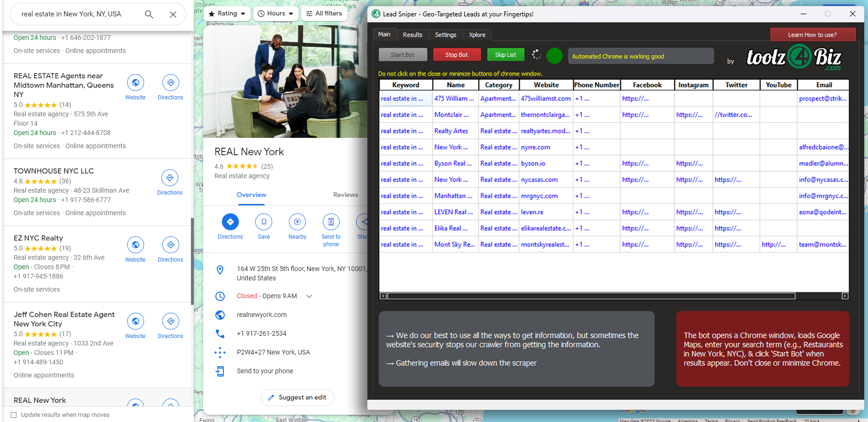Select the byson.io website cell
The width and height of the screenshot is (868, 422).
[x=546, y=164]
